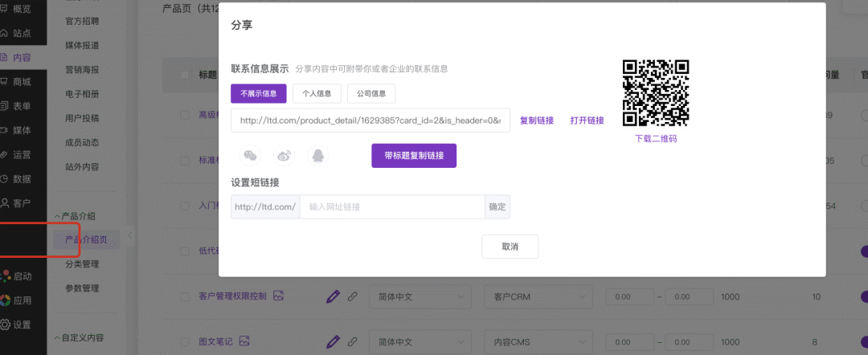This screenshot has height=355, width=868.
Task: Click 复制链接 to copy the URL
Action: [x=537, y=120]
